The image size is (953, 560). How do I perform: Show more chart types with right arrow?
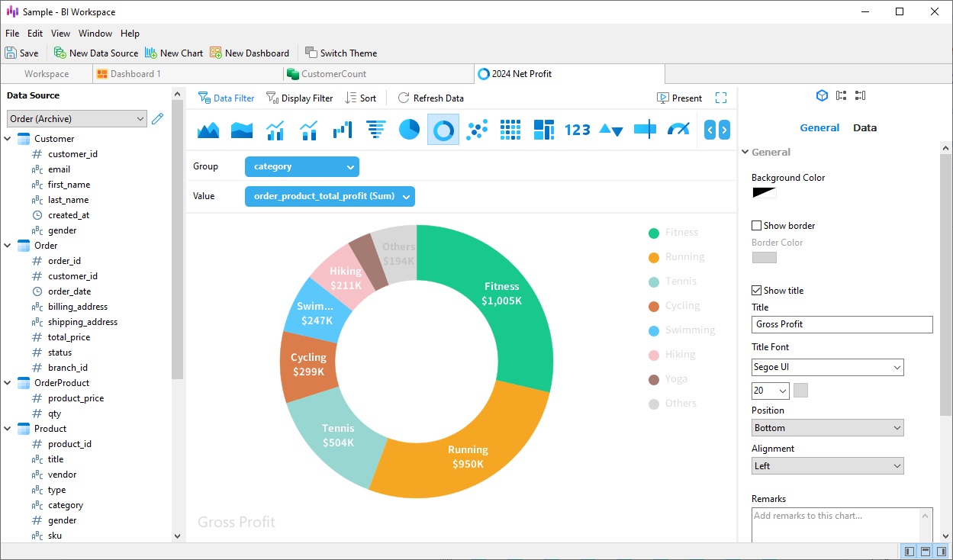click(x=724, y=130)
